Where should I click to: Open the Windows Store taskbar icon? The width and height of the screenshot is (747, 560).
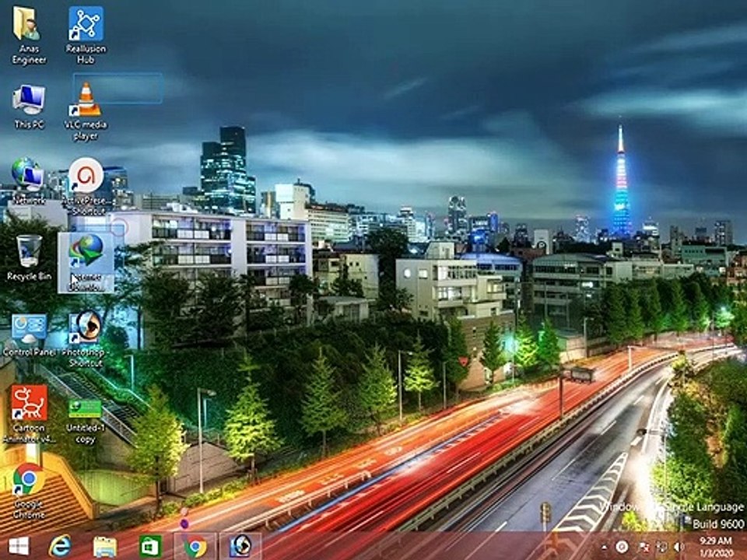[x=150, y=546]
